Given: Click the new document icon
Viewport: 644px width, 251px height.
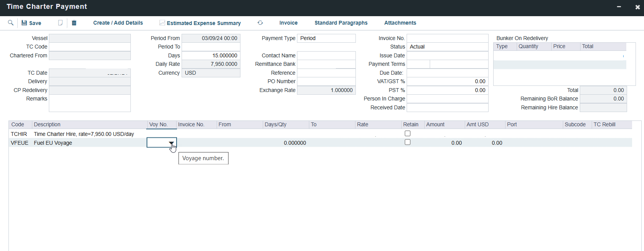Looking at the screenshot, I should (x=60, y=23).
